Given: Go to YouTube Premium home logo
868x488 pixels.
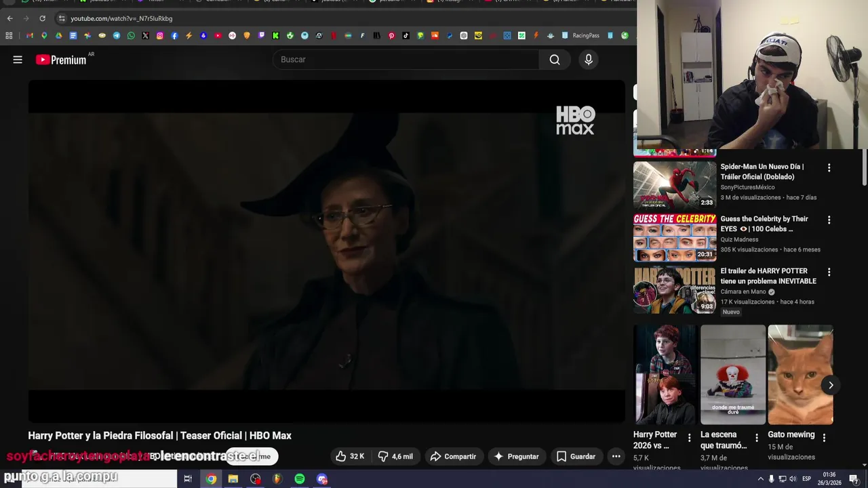Looking at the screenshot, I should (x=62, y=60).
